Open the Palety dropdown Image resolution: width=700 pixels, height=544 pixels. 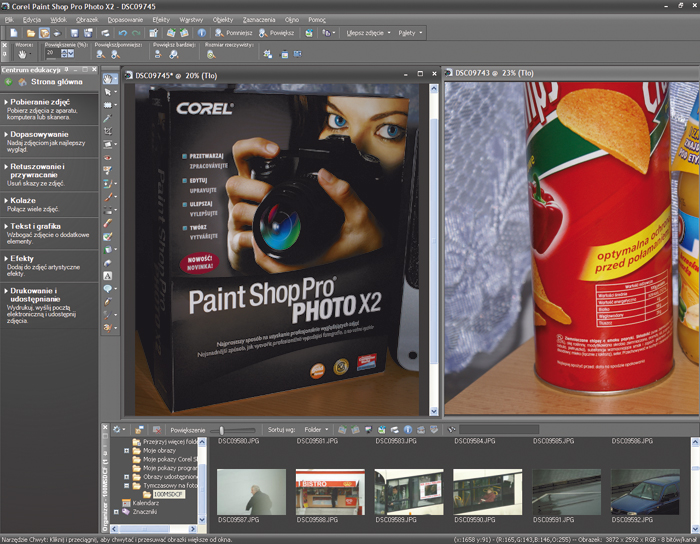tap(410, 33)
